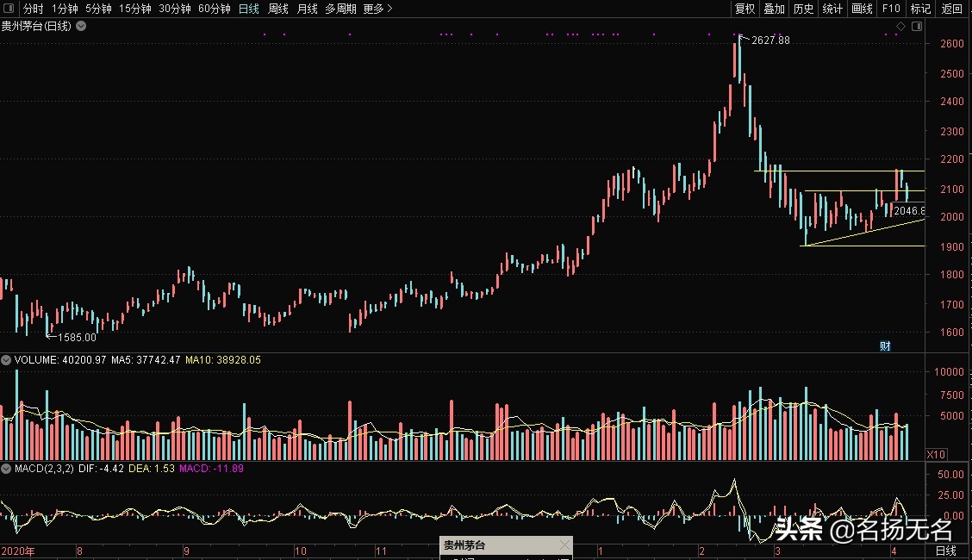Click the 叠加 overlay button
The height and width of the screenshot is (560, 972).
pos(774,9)
